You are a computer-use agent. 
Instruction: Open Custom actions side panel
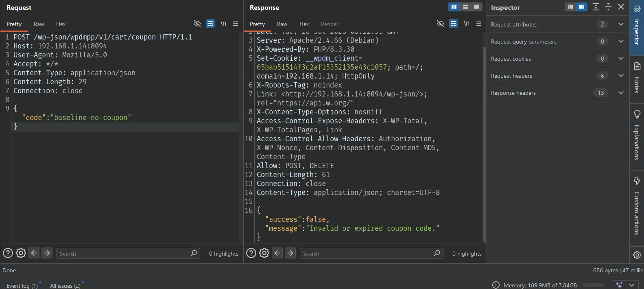tap(637, 206)
